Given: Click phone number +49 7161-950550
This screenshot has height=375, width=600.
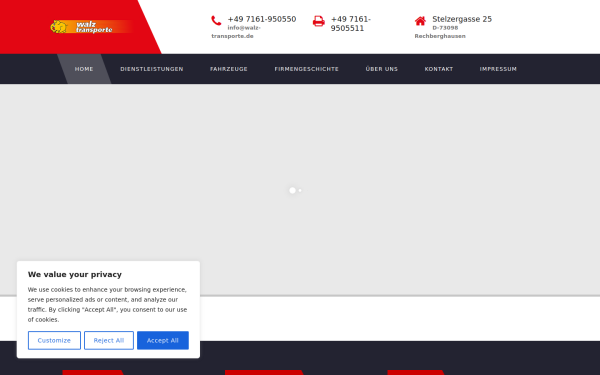Looking at the screenshot, I should tap(262, 19).
